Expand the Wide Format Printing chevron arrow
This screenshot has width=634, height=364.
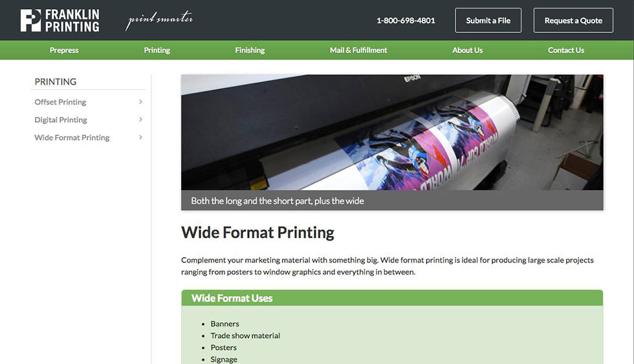140,137
